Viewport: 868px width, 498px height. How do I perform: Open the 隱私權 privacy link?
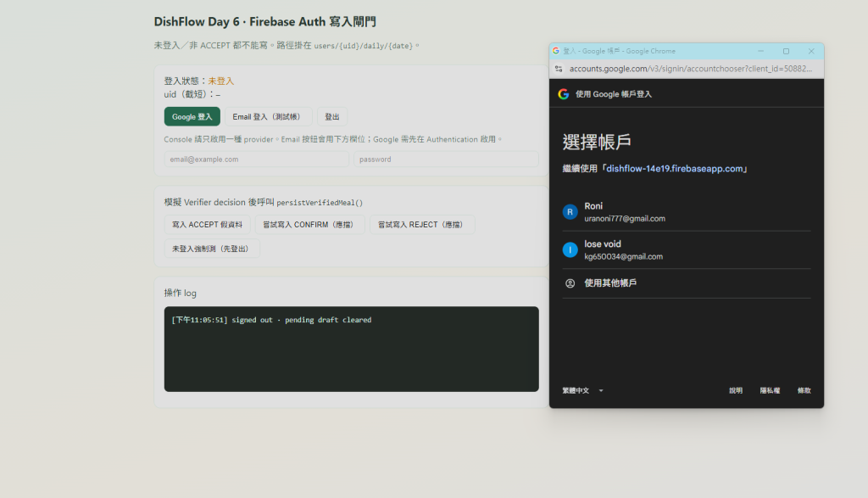click(x=770, y=390)
